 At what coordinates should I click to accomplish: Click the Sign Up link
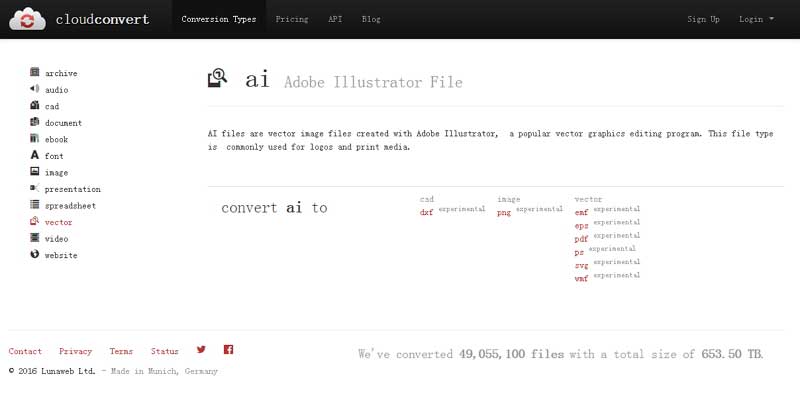pos(703,19)
